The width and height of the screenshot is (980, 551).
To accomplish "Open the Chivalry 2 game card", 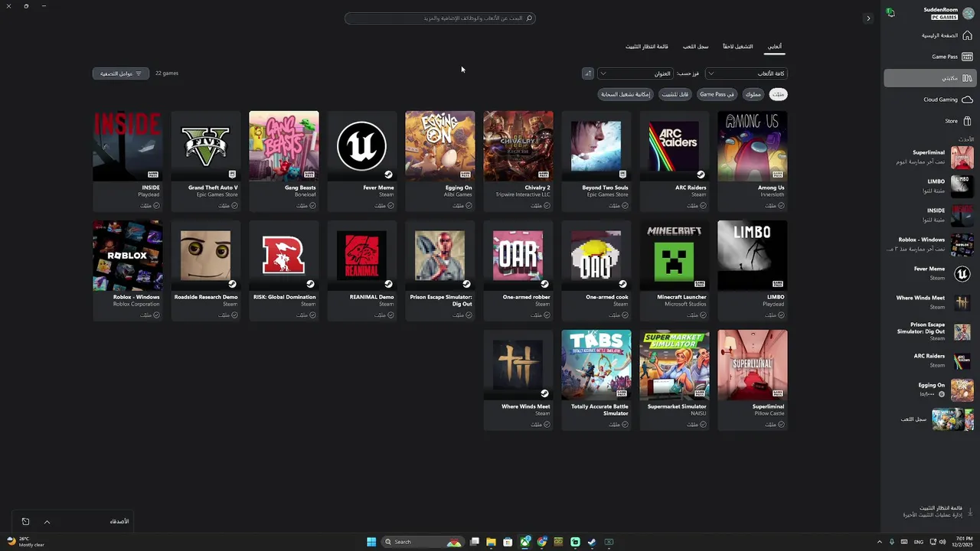I will [x=518, y=161].
